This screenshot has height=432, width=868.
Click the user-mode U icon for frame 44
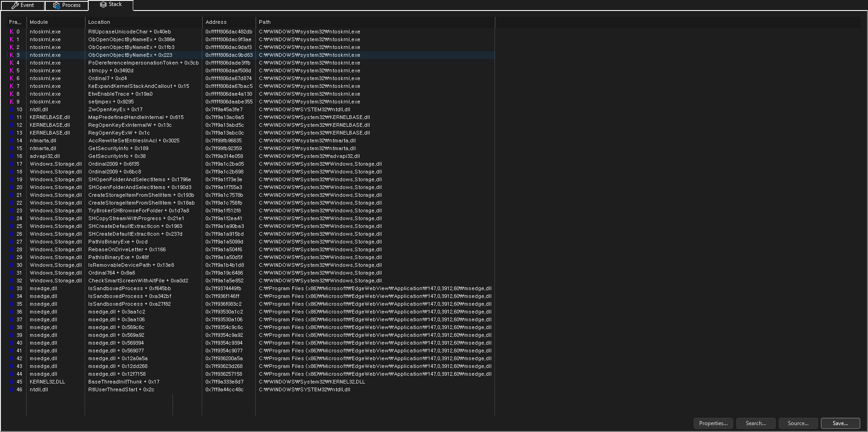click(x=11, y=374)
